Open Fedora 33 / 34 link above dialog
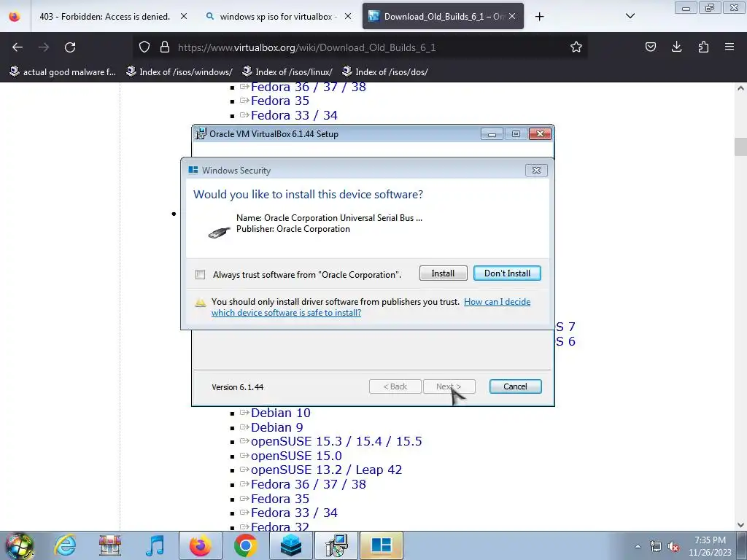Viewport: 747px width, 560px height. point(294,115)
